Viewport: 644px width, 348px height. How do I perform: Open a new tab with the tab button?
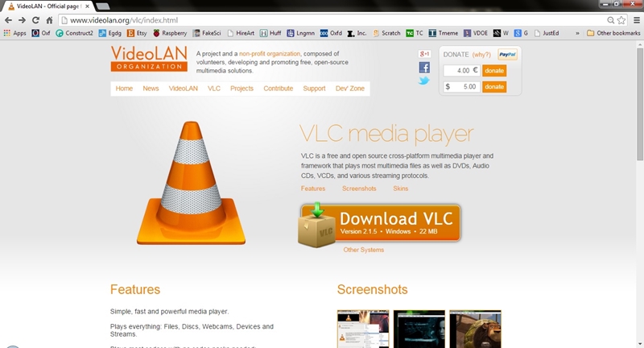pyautogui.click(x=103, y=6)
